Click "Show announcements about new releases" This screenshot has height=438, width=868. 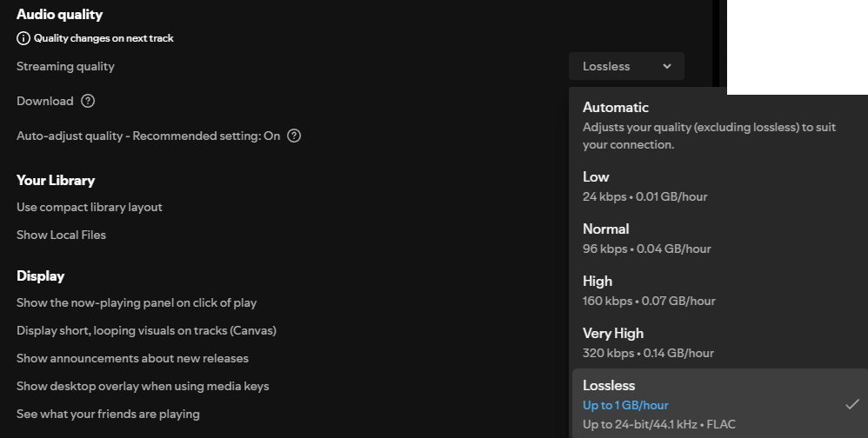tap(132, 358)
